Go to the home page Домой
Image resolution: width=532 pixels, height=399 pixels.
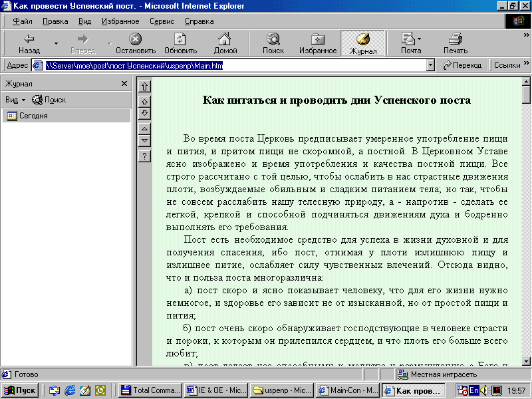point(225,43)
